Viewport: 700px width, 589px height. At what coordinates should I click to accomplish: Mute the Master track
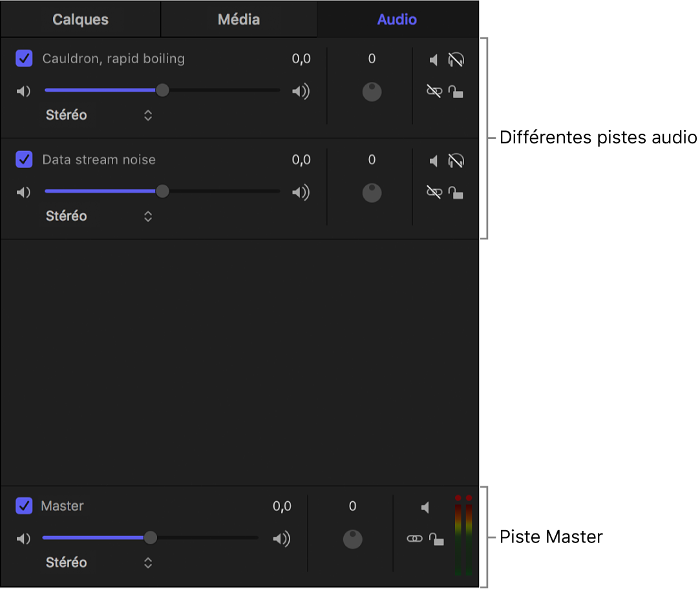pos(425,508)
